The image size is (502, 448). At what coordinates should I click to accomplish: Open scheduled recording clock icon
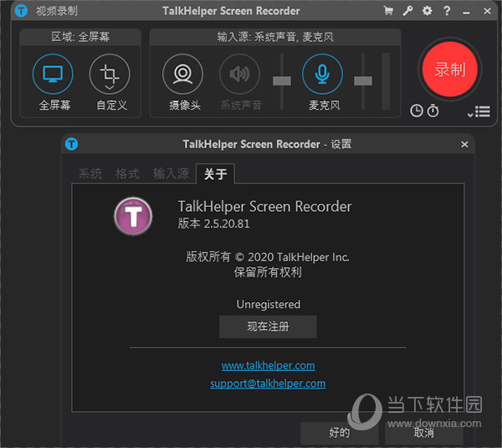pyautogui.click(x=417, y=111)
